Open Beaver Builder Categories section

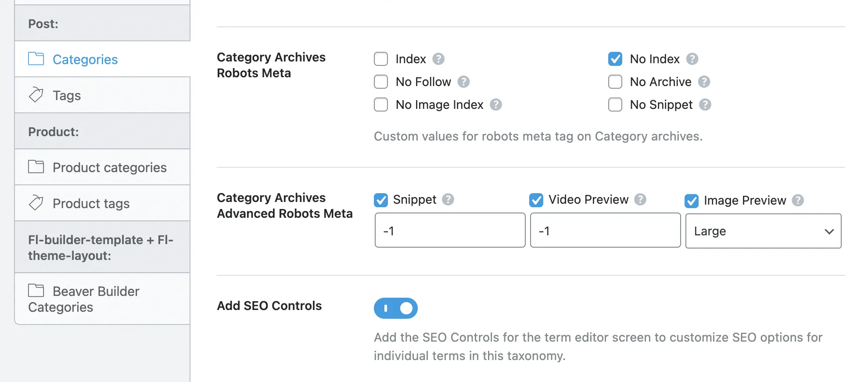click(102, 299)
